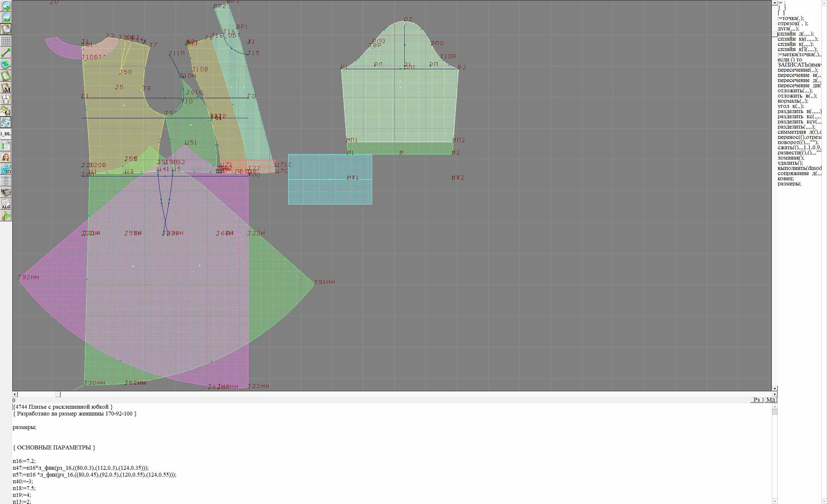Open the pattern M icon tool

click(6, 88)
